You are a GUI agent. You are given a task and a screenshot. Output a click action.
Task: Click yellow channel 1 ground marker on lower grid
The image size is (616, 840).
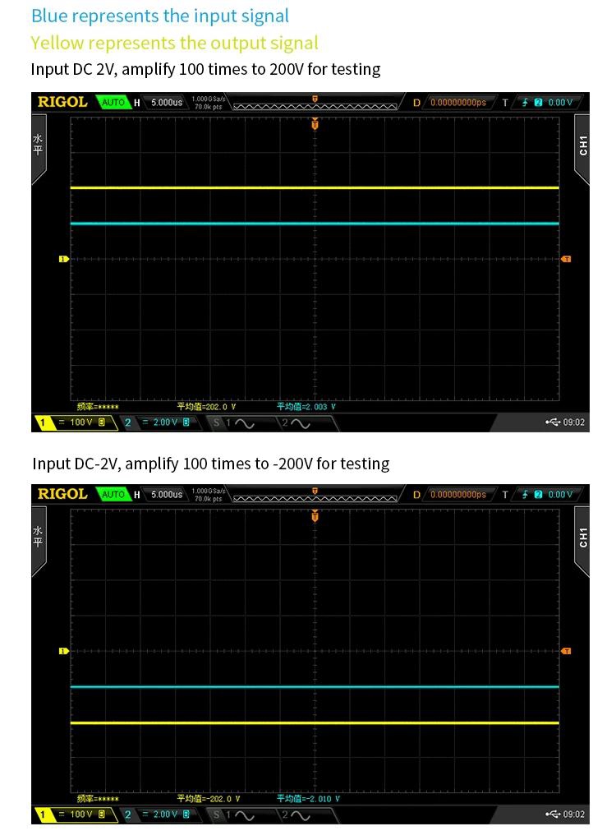coord(63,651)
